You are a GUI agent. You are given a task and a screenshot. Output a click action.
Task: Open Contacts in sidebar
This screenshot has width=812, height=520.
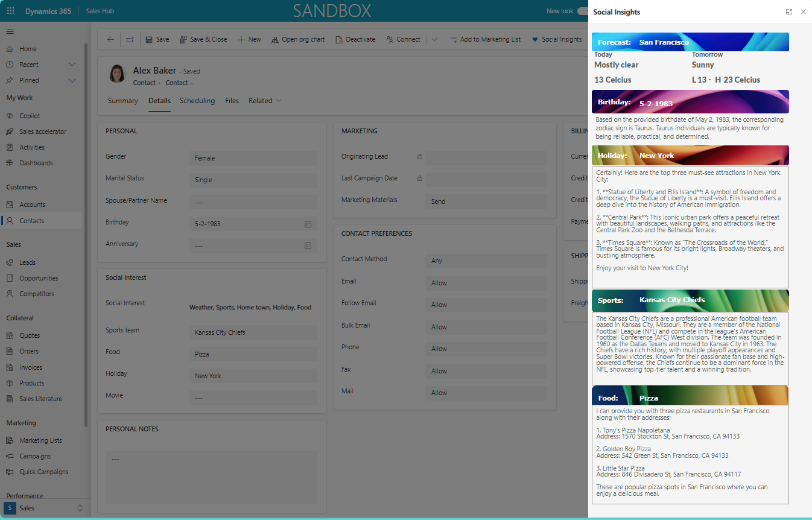(x=41, y=221)
